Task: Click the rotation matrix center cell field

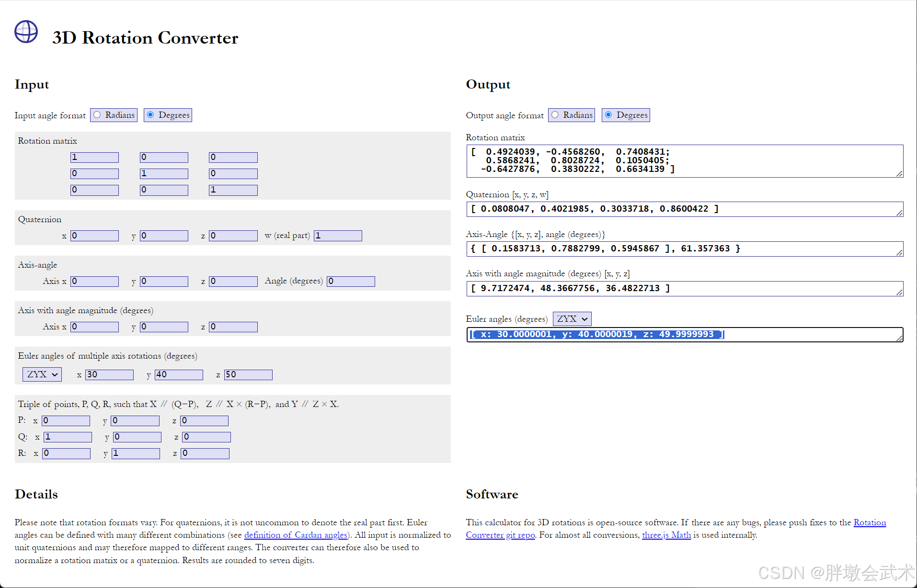Action: point(164,174)
